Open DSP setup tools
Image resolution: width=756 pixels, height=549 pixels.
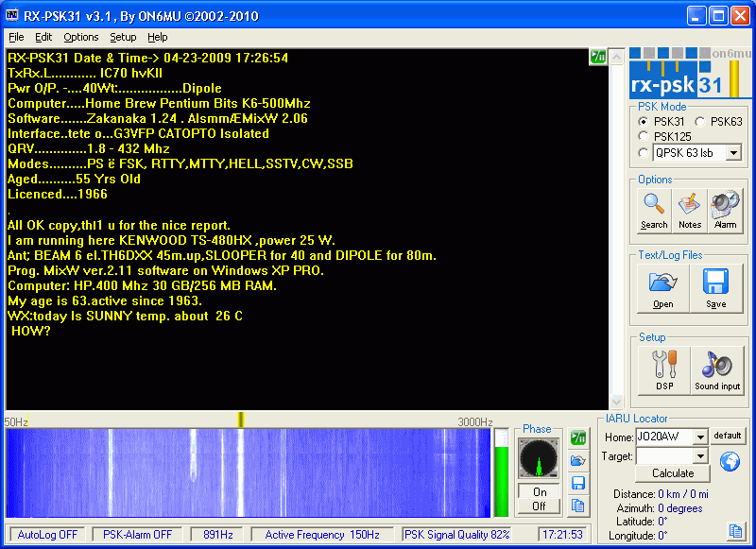point(664,370)
